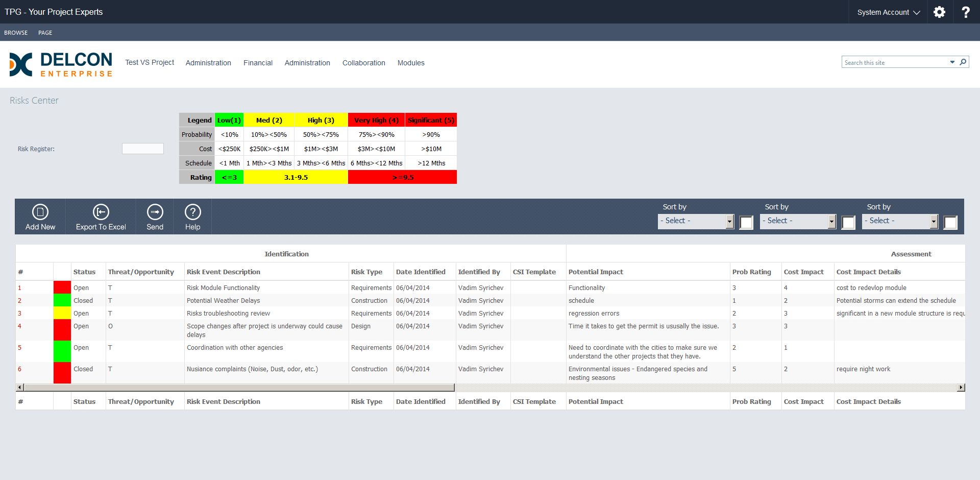The height and width of the screenshot is (480, 980).
Task: Click the red rating swatch on risk row 1
Action: point(62,287)
